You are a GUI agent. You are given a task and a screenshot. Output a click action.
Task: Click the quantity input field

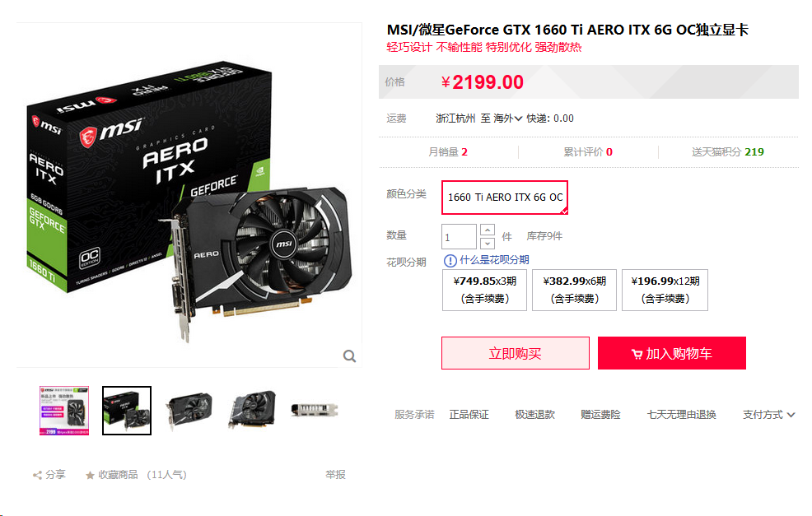[x=459, y=236]
